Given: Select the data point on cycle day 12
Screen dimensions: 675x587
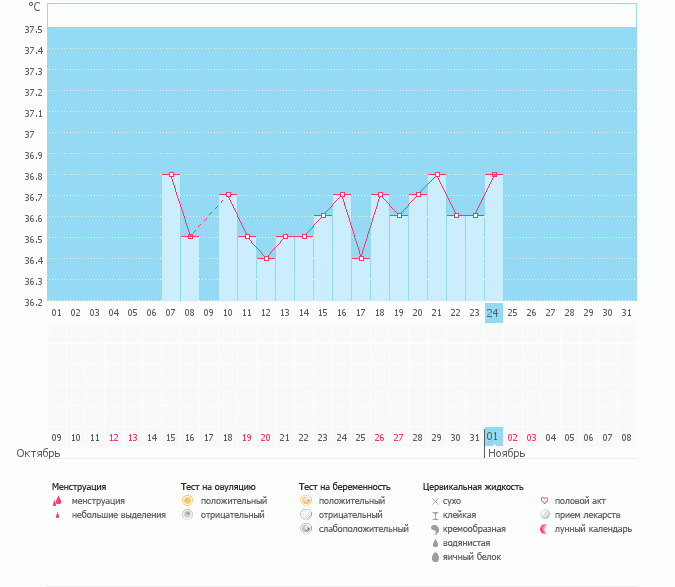Looking at the screenshot, I should (x=266, y=258).
